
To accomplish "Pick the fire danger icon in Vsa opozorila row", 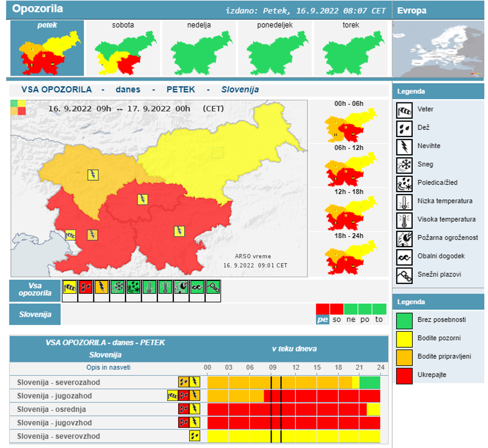I will (x=181, y=288).
